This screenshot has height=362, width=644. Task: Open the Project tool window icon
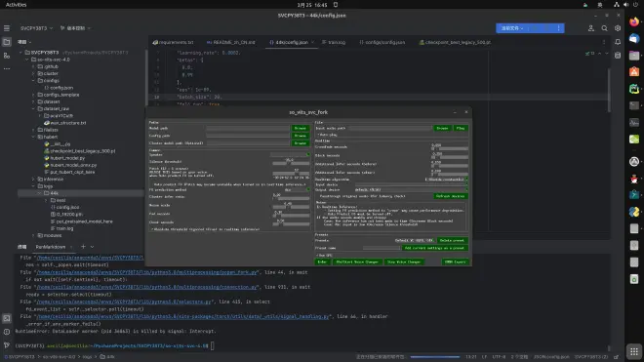tap(7, 42)
